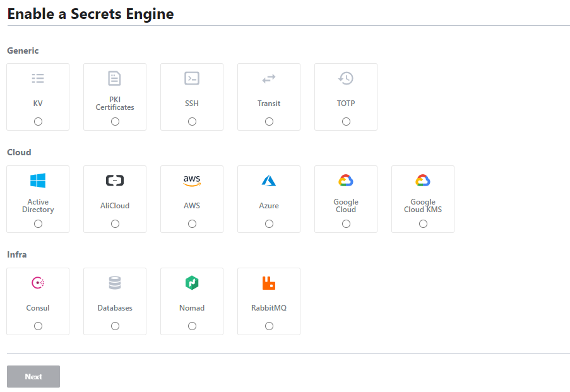Click the Databases cylinder icon
Screen dimensions: 570x392
pyautogui.click(x=115, y=283)
